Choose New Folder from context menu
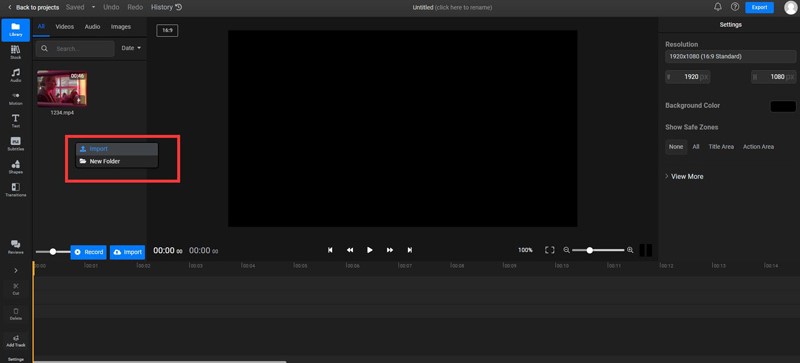Viewport: 800px width, 363px height. (117, 161)
